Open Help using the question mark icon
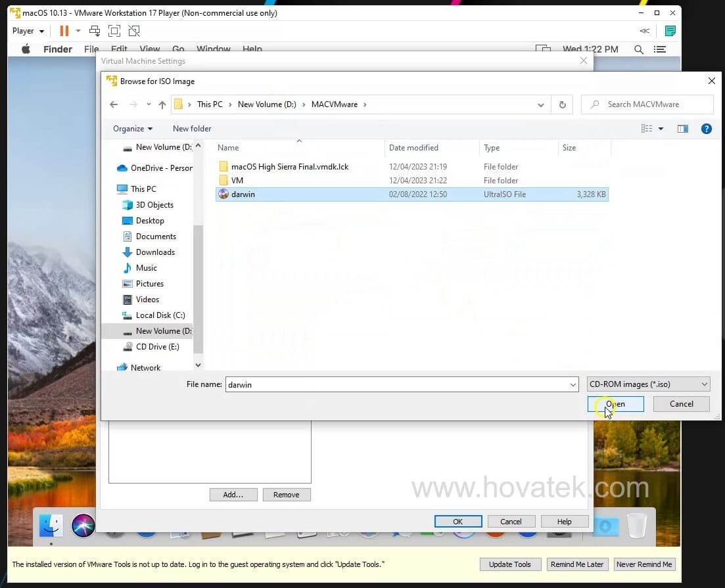This screenshot has height=588, width=725. point(706,129)
